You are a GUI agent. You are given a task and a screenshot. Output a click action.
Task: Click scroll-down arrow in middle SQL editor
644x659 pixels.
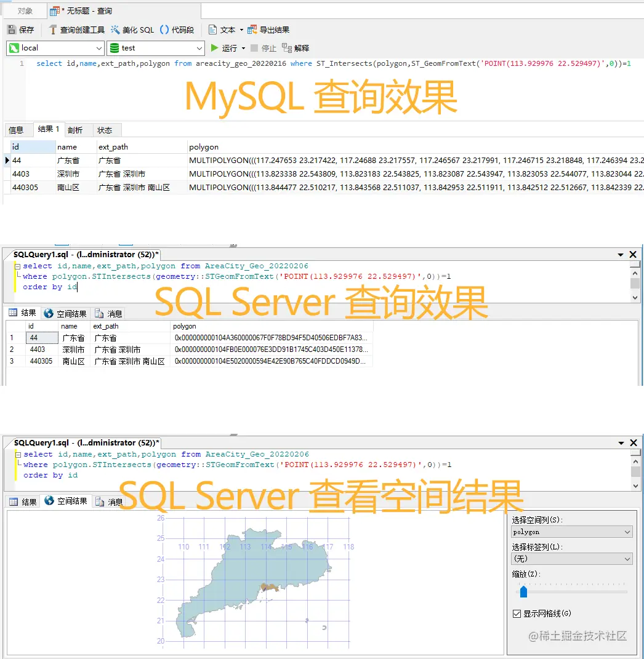pyautogui.click(x=635, y=298)
